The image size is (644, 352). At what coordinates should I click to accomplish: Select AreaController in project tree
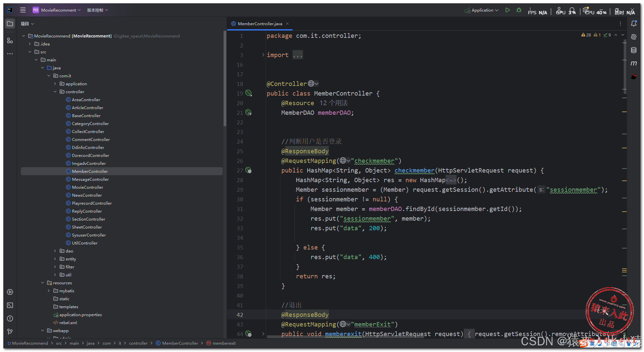[x=86, y=100]
